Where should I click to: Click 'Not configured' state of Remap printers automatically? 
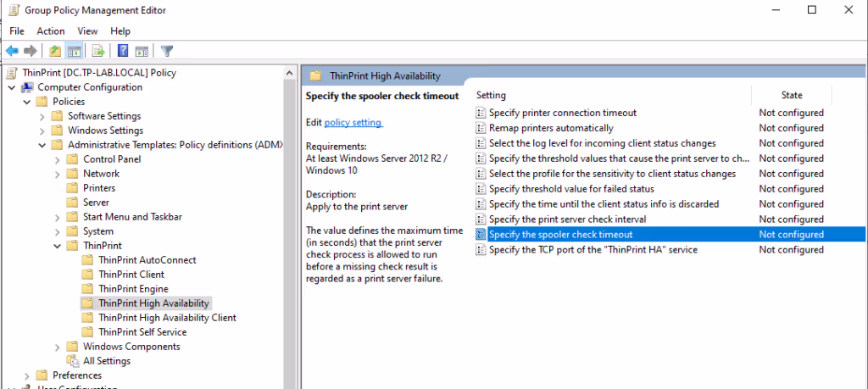791,128
